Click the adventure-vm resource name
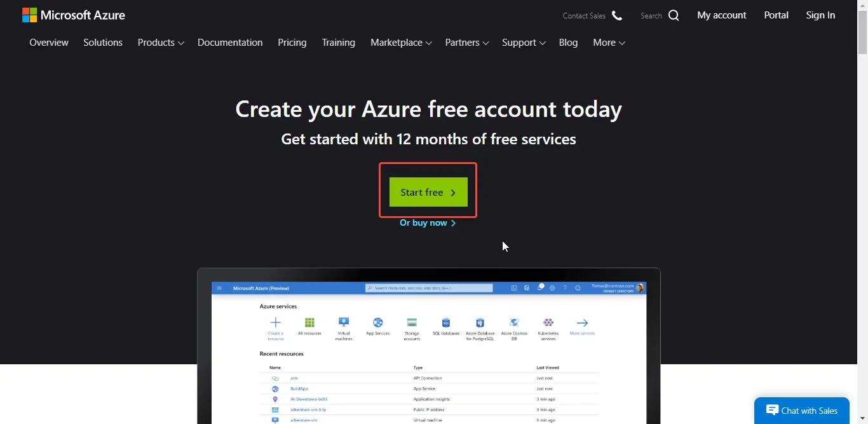868x424 pixels. (x=304, y=420)
